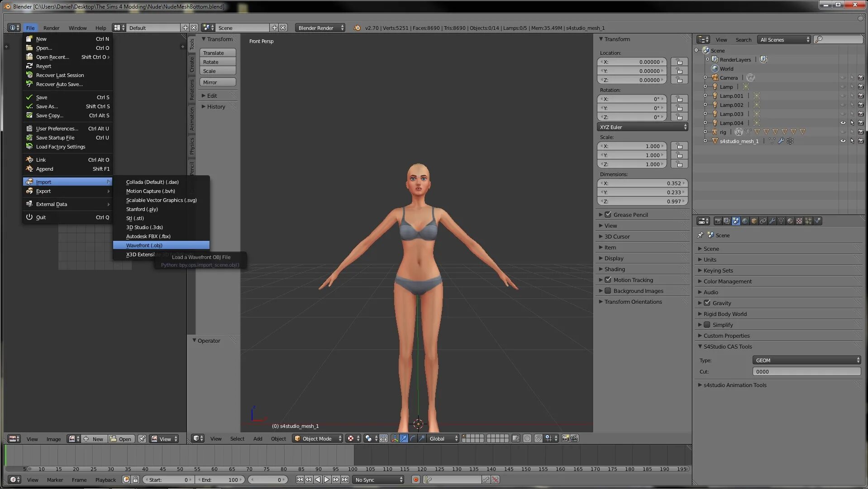Screen dimensions: 868x489
Task: Open the properties editor type selector
Action: tap(703, 221)
